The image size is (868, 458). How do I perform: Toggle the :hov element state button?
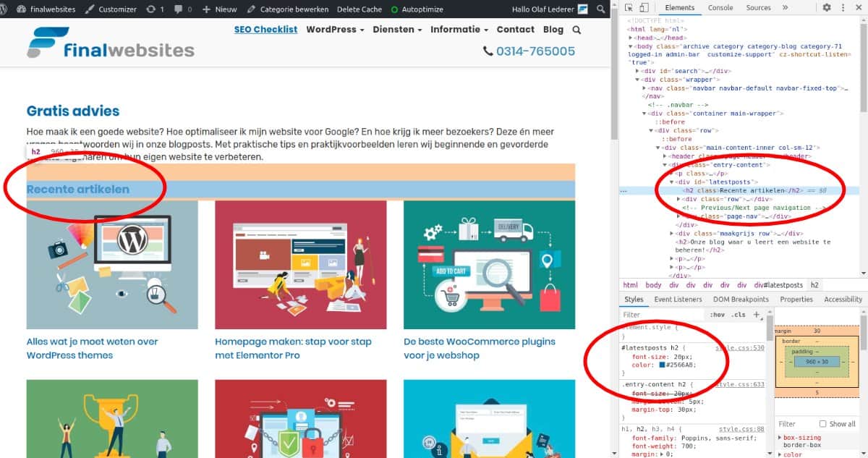(717, 315)
